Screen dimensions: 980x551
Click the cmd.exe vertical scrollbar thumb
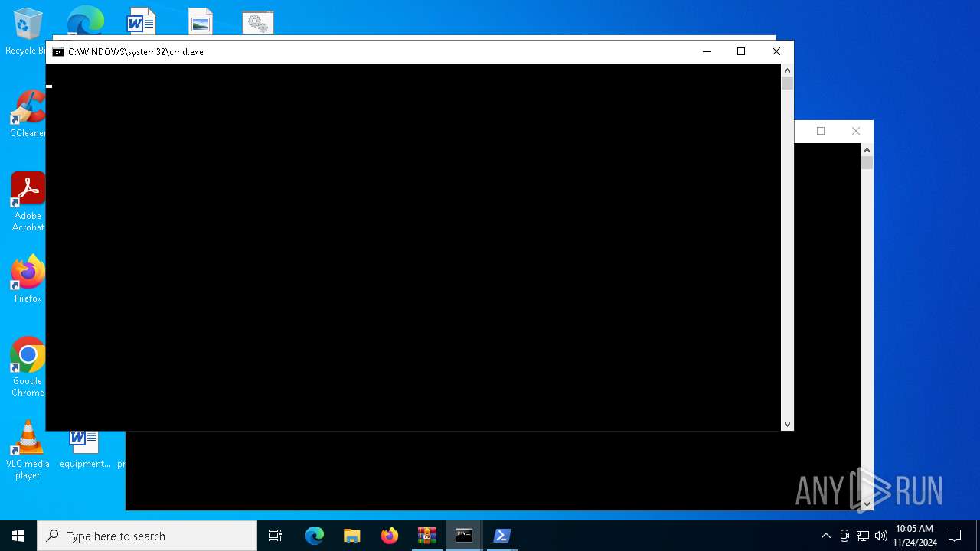tap(787, 83)
